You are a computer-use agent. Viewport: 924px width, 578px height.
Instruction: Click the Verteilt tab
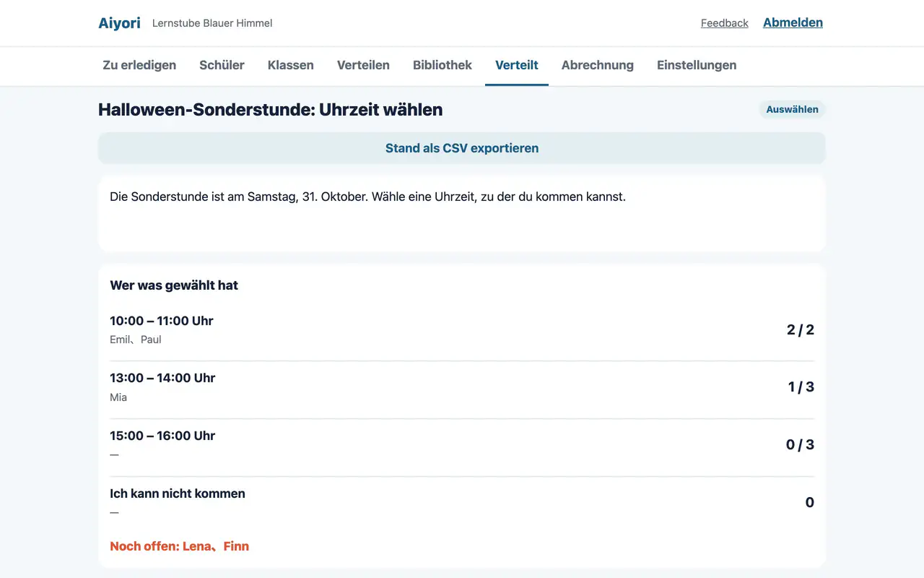[x=517, y=65]
